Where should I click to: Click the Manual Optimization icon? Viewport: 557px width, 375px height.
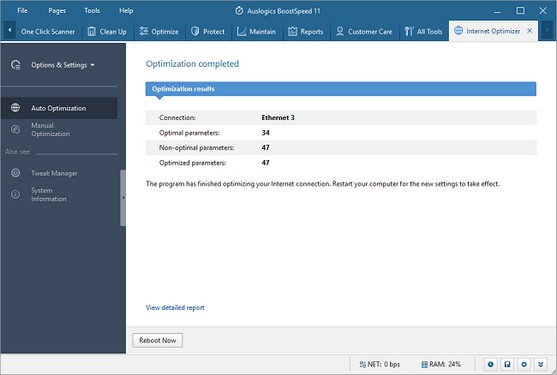pos(15,130)
